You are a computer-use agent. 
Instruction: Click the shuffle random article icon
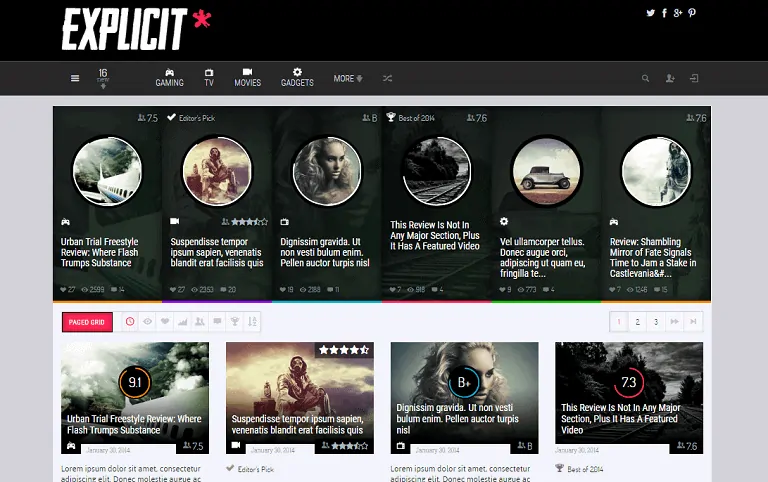pos(387,78)
